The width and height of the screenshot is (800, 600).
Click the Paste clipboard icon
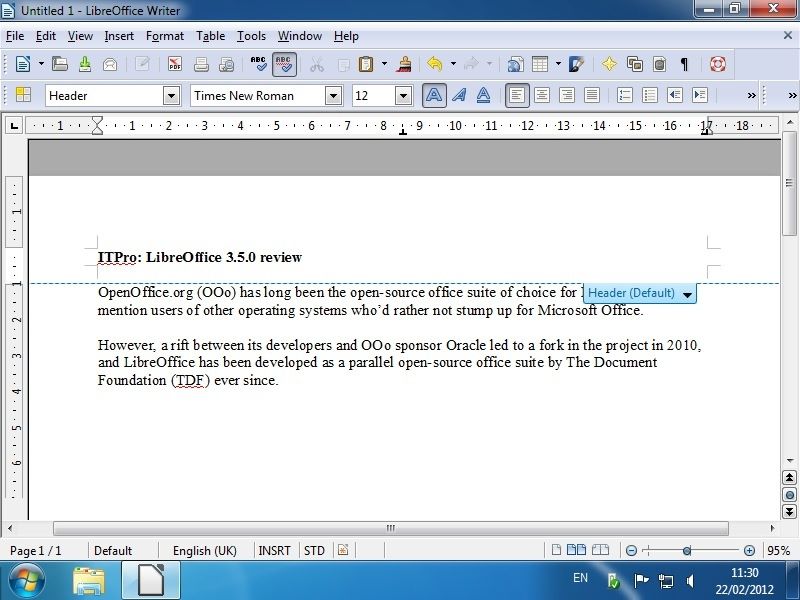pos(366,64)
